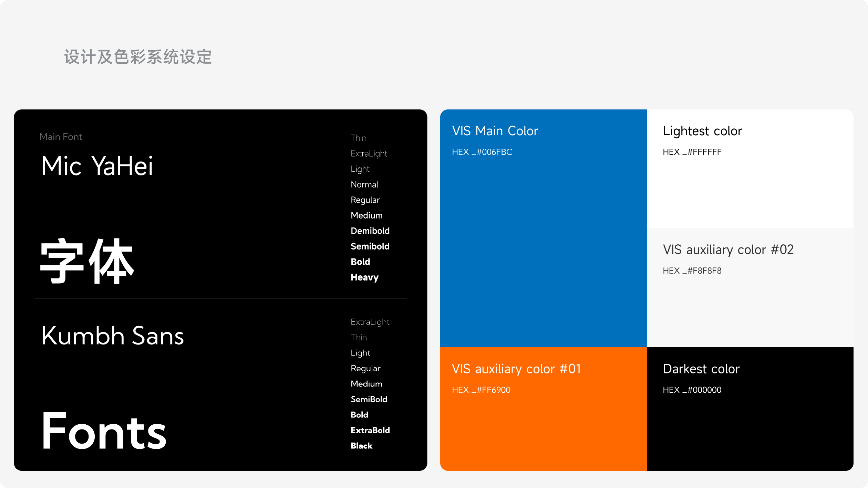Click the 设计及色彩系统设定 heading
The image size is (868, 488).
[138, 57]
